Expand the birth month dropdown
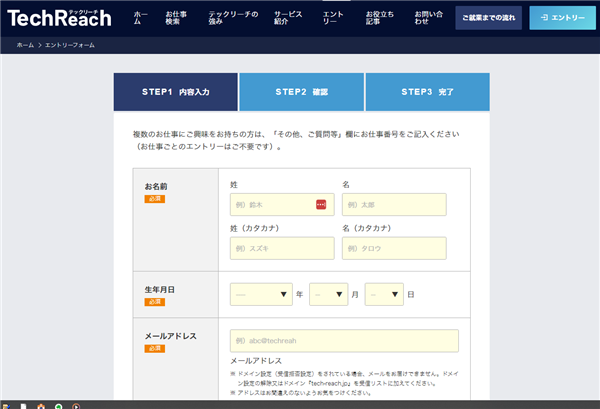 328,294
